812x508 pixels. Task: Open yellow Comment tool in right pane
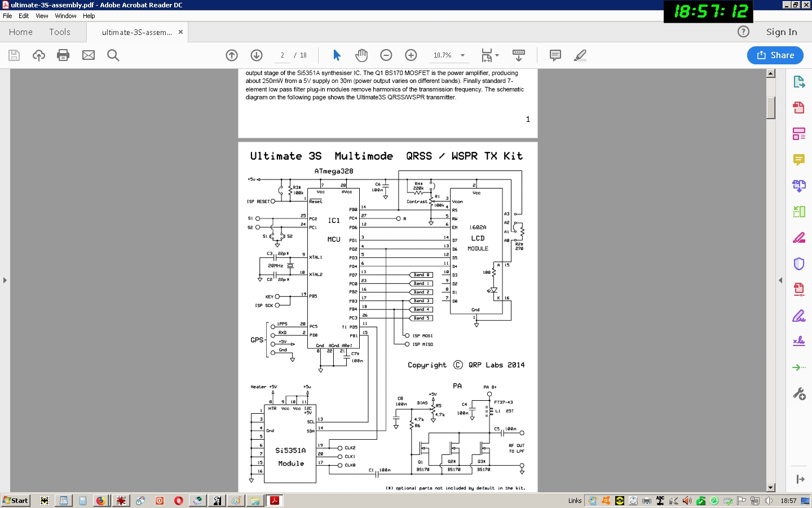coord(799,160)
